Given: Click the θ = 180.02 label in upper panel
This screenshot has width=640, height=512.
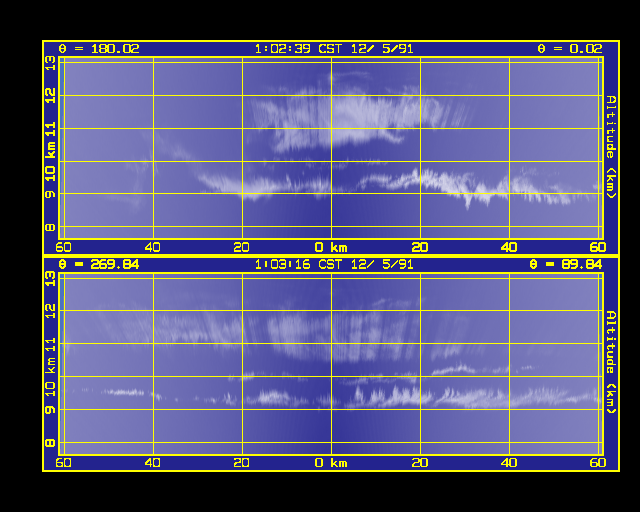Looking at the screenshot, I should coord(99,49).
